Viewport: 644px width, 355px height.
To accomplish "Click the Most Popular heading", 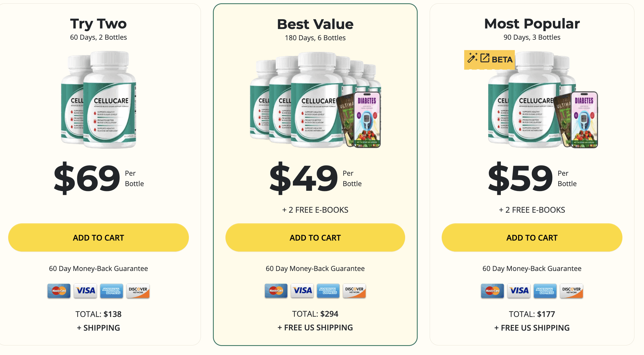I will pyautogui.click(x=532, y=24).
